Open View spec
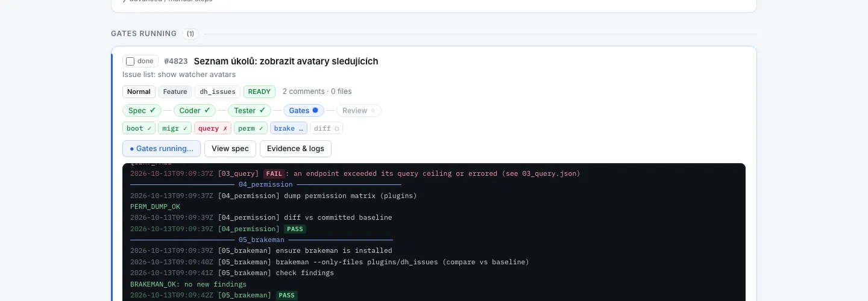868x301 pixels. [x=230, y=149]
